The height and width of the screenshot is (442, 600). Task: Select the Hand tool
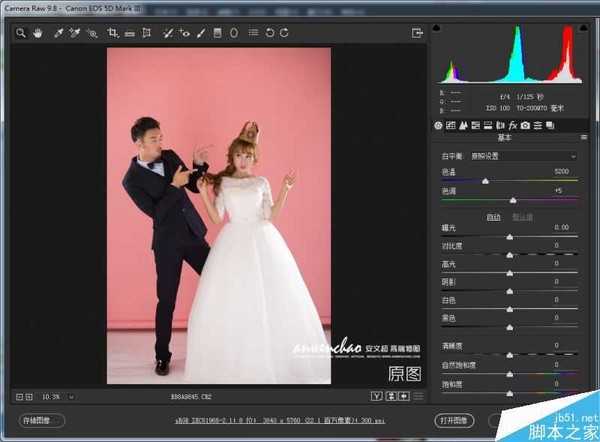[x=37, y=33]
